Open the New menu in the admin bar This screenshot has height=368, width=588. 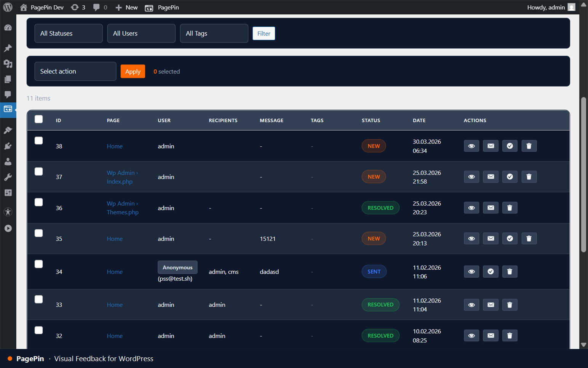click(x=126, y=7)
